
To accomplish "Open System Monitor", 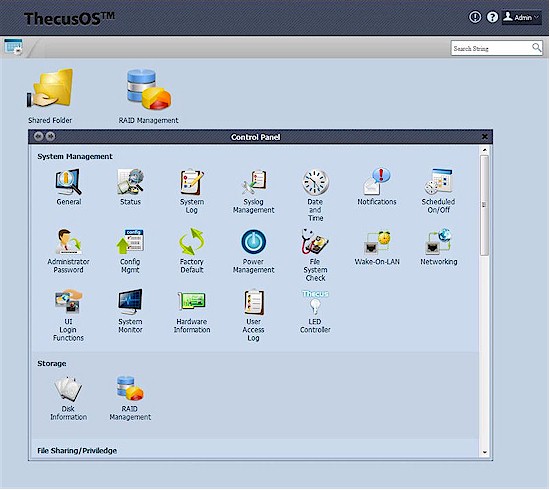I will click(x=130, y=311).
